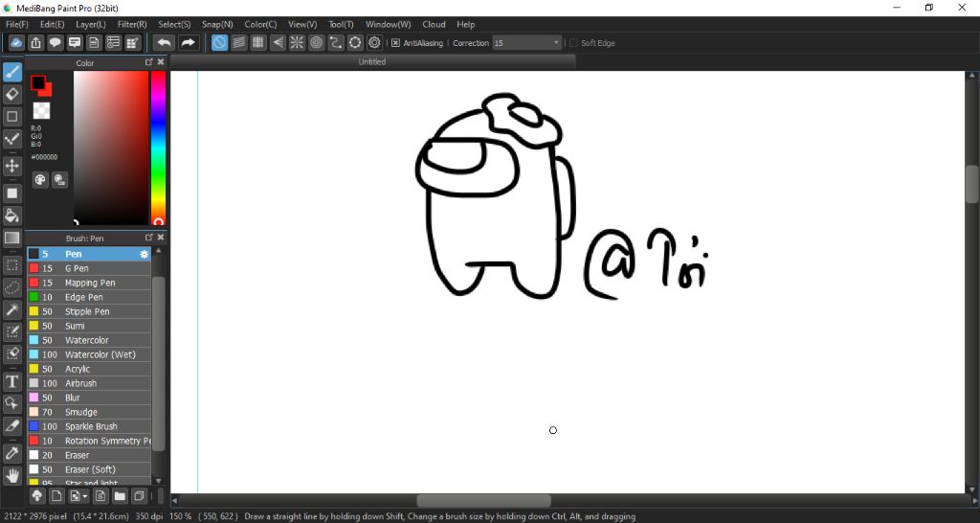980x523 pixels.
Task: Open the color palette icon in Color panel
Action: pyautogui.click(x=40, y=180)
